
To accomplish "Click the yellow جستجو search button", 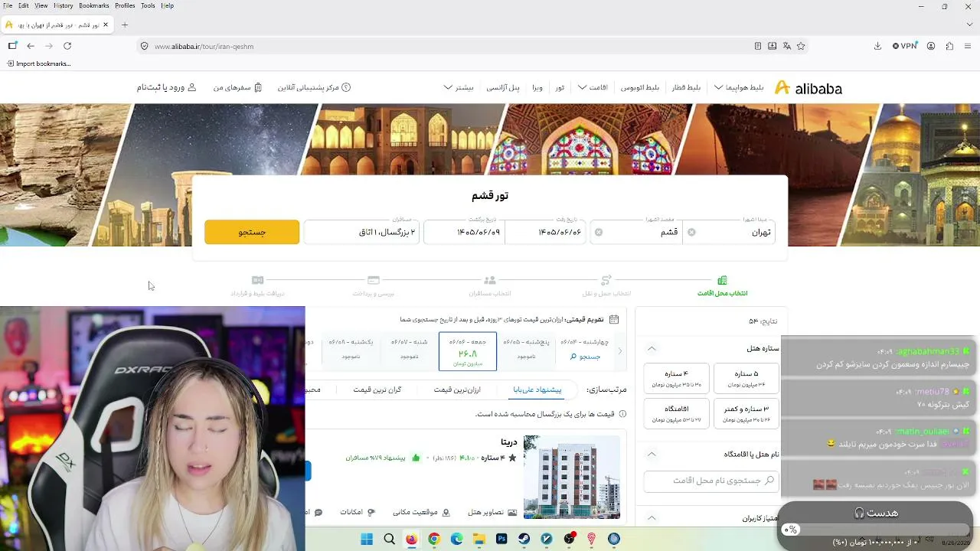I will click(252, 232).
